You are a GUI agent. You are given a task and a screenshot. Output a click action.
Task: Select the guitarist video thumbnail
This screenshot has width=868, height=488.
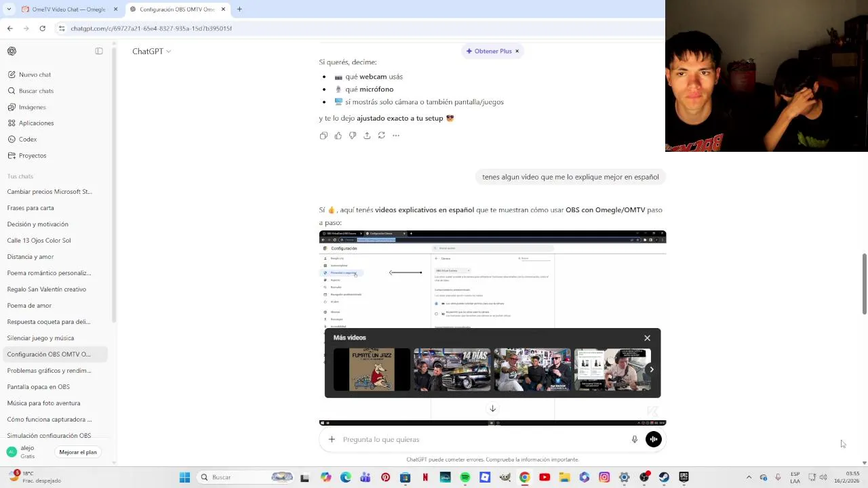pos(612,369)
